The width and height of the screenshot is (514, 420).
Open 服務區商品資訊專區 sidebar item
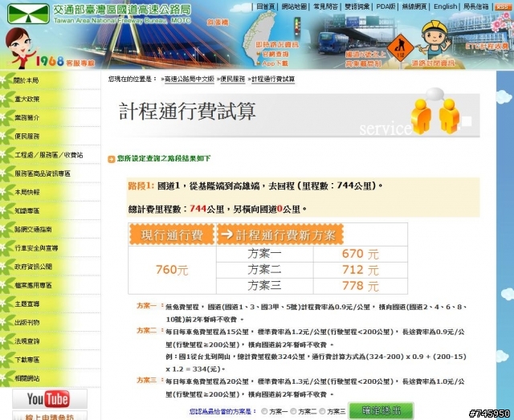(43, 173)
